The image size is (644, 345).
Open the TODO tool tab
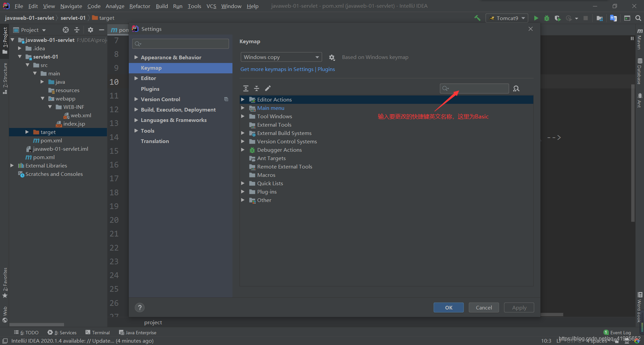click(26, 333)
